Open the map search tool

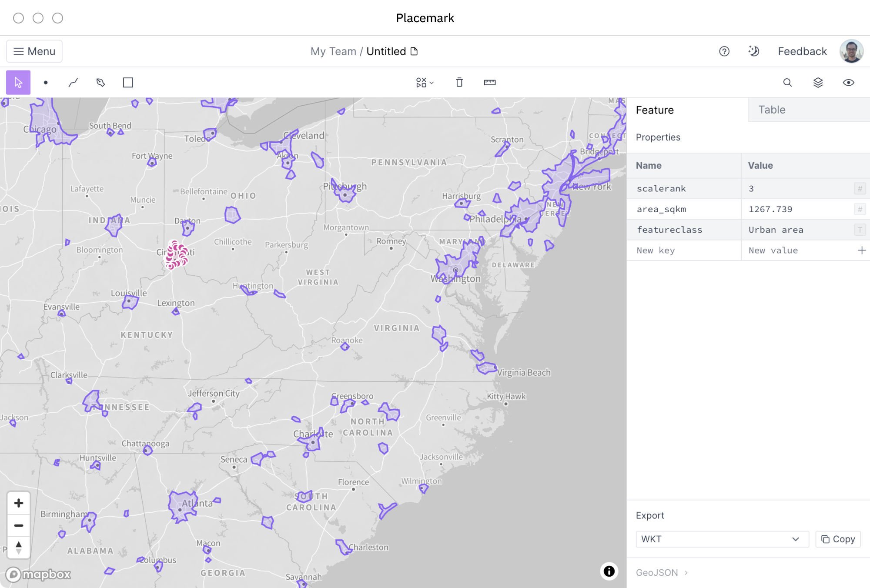point(787,83)
